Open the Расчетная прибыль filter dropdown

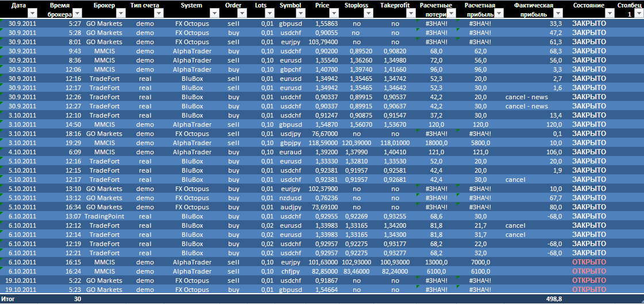[x=499, y=14]
